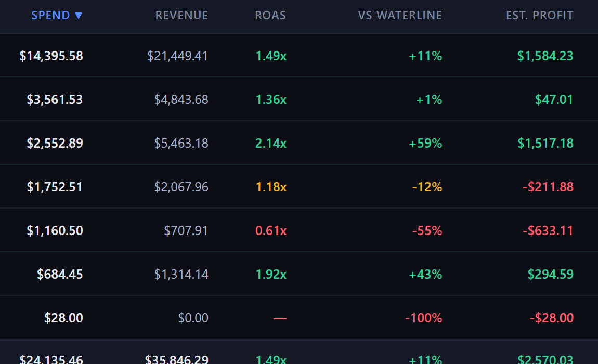Viewport: 598px width, 364px height.
Task: Click the +11% waterline in the $14,395.58 row
Action: pos(425,56)
